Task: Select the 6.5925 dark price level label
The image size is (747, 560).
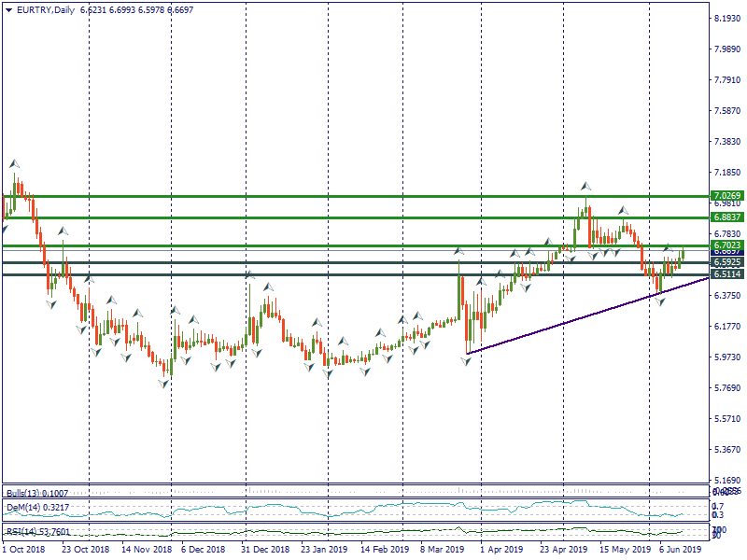Action: pos(726,263)
